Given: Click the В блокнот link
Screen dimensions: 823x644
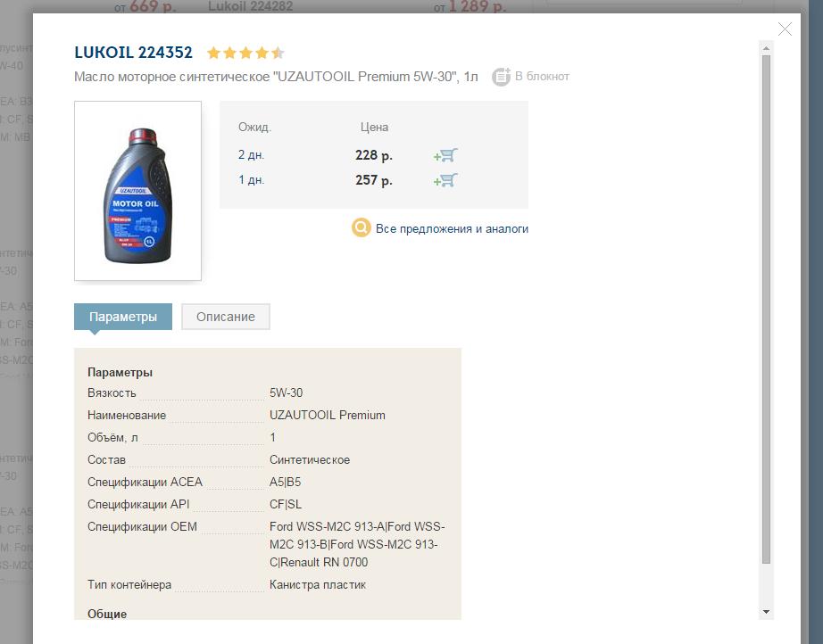Looking at the screenshot, I should pos(542,77).
